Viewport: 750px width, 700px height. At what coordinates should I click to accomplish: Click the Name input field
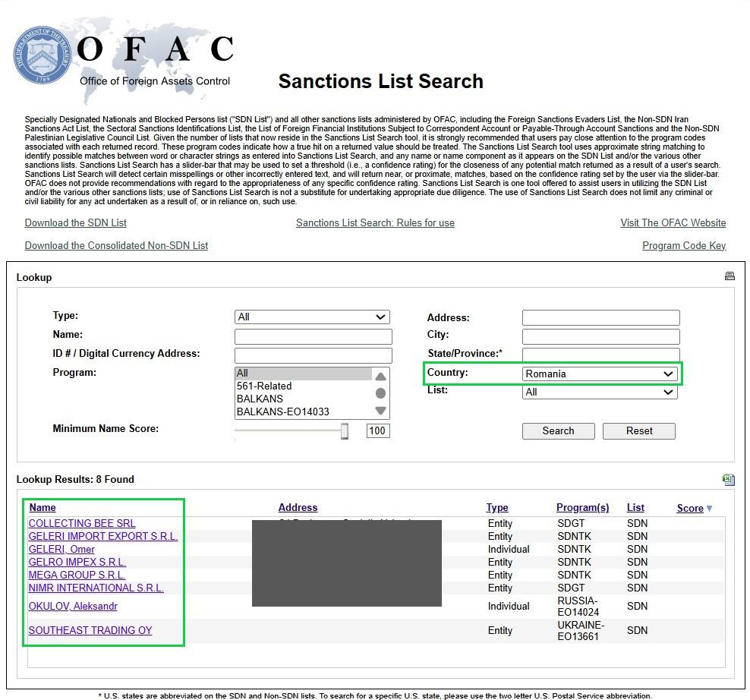point(314,336)
